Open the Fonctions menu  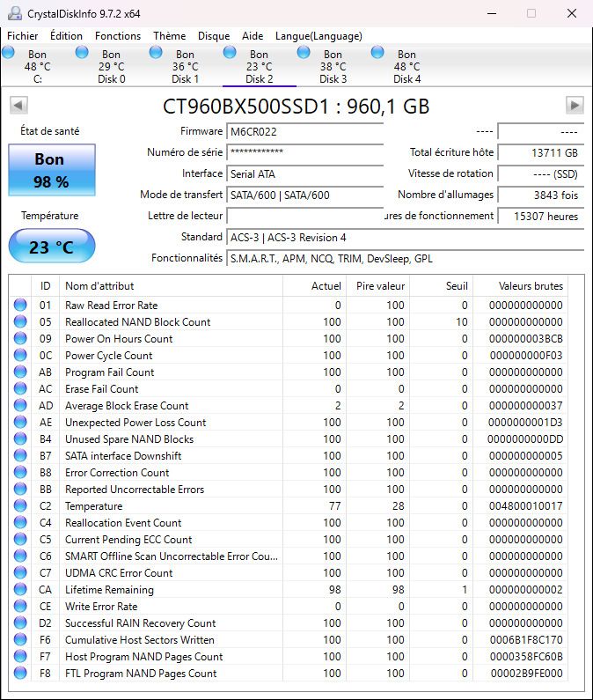pos(118,36)
